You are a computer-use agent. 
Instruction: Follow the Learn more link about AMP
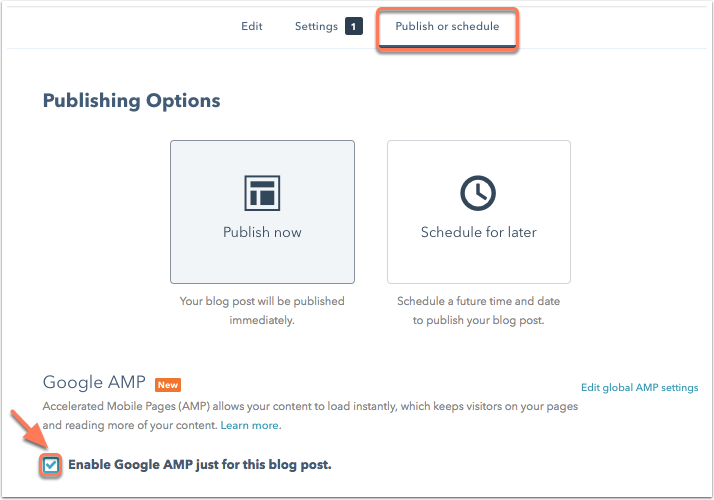(x=250, y=425)
